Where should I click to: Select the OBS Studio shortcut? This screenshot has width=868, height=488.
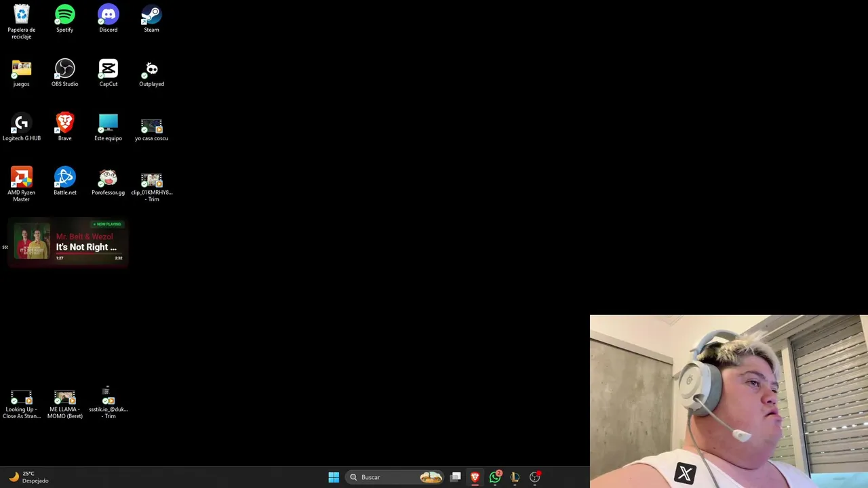[x=64, y=73]
